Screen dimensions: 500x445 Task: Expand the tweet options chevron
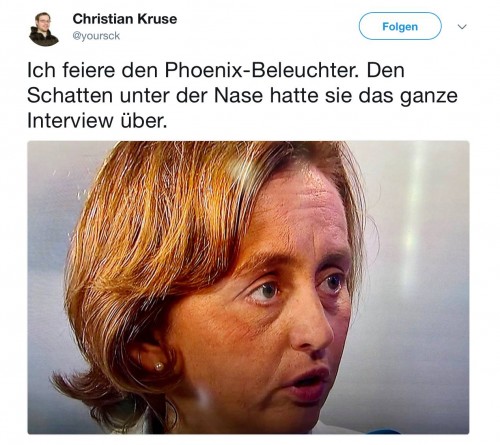click(462, 26)
